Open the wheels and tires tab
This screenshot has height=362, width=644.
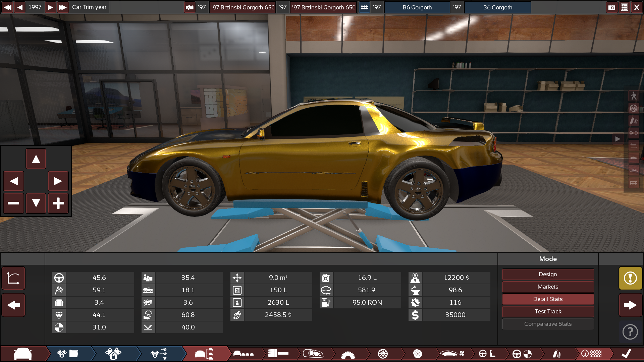click(383, 354)
